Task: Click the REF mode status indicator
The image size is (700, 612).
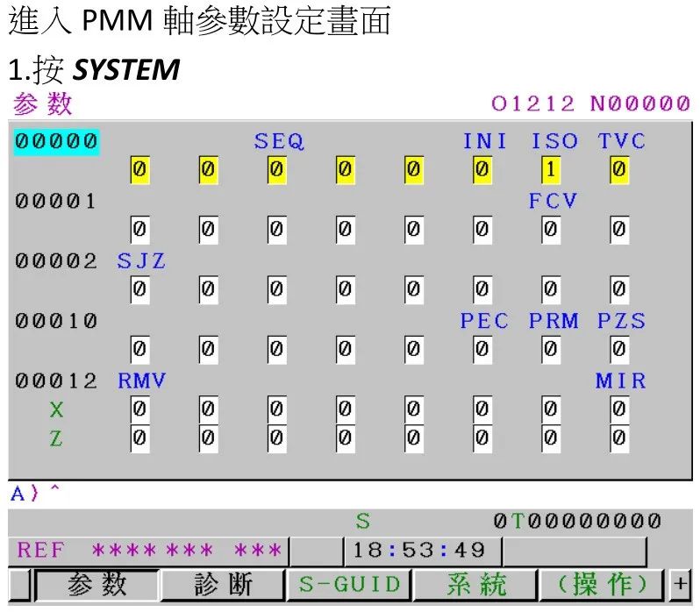Action: (40, 550)
